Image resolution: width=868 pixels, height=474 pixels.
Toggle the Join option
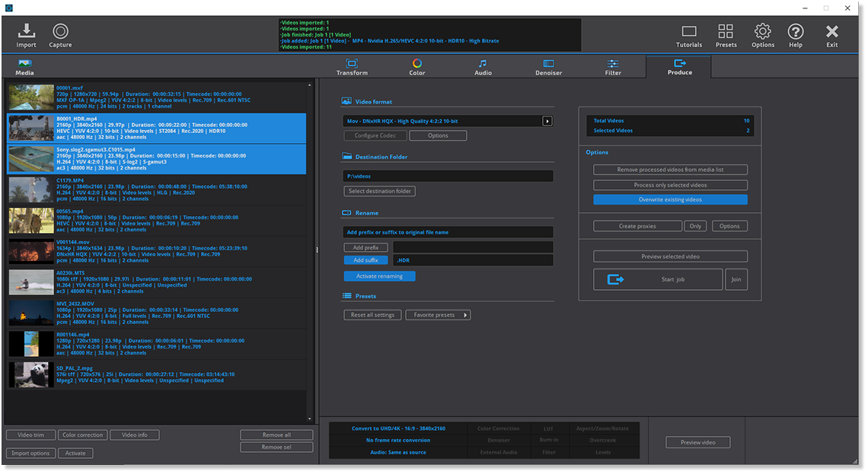click(x=736, y=280)
